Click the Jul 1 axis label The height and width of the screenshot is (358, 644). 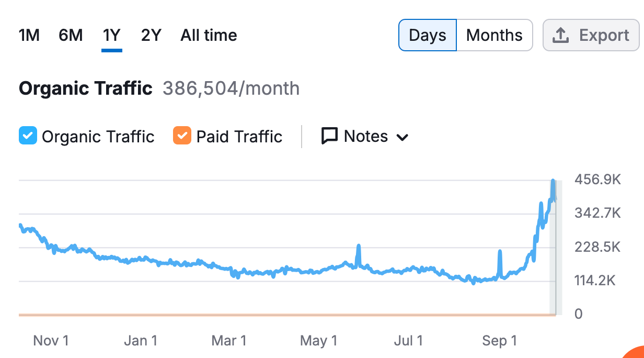pos(408,341)
